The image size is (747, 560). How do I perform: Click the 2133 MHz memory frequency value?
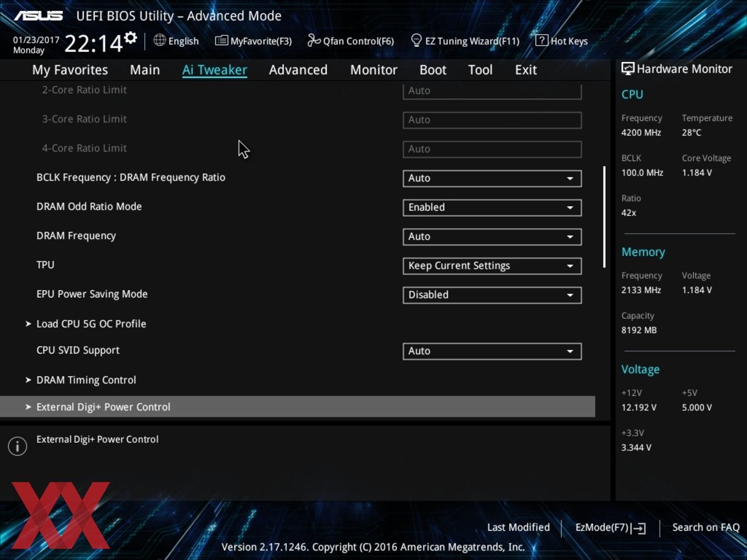(x=641, y=290)
